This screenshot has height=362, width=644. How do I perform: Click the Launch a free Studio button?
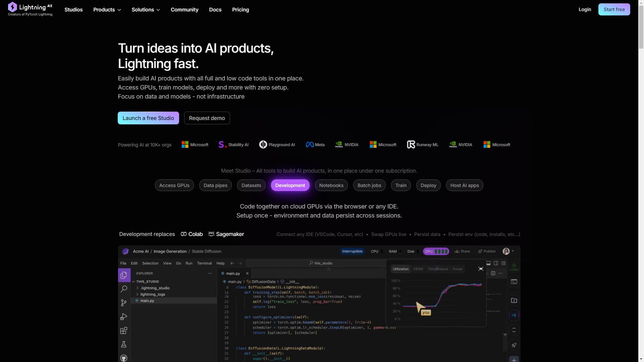click(148, 118)
